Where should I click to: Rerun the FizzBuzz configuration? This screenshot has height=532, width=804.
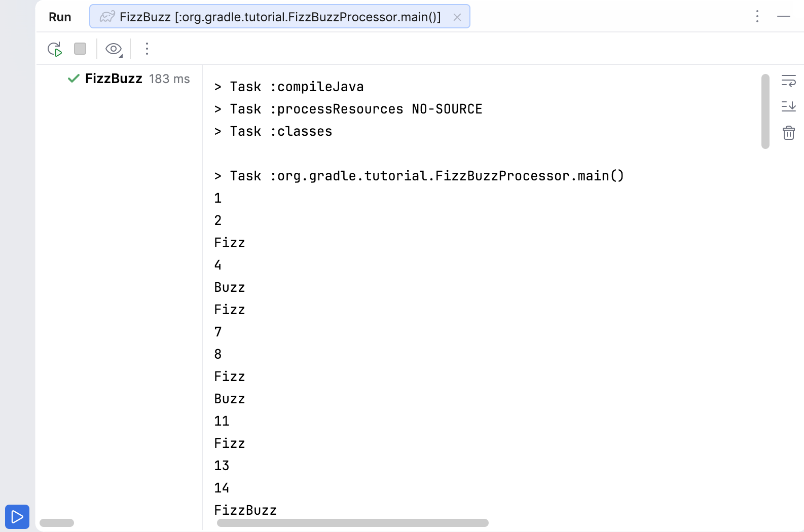(54, 49)
